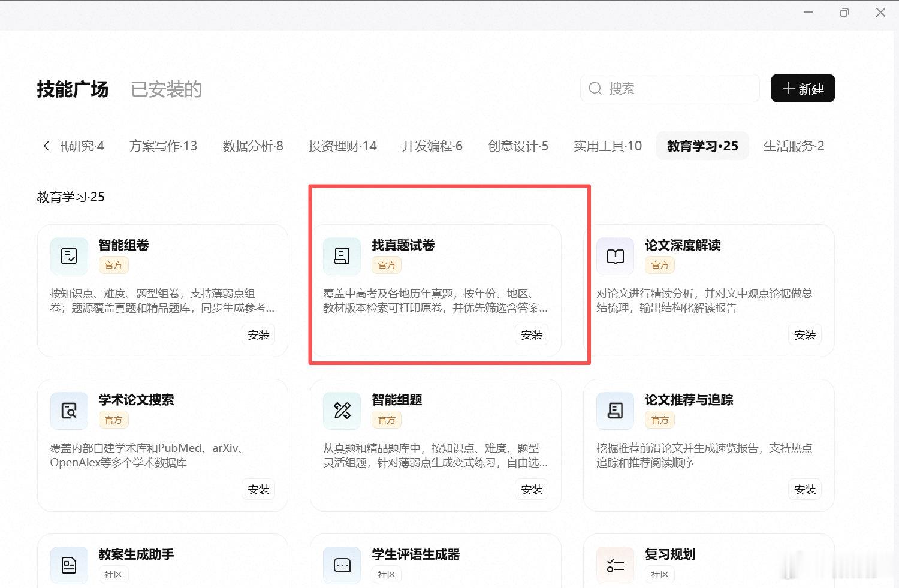The width and height of the screenshot is (899, 588).
Task: Focus the 搜索 search field
Action: pos(670,89)
